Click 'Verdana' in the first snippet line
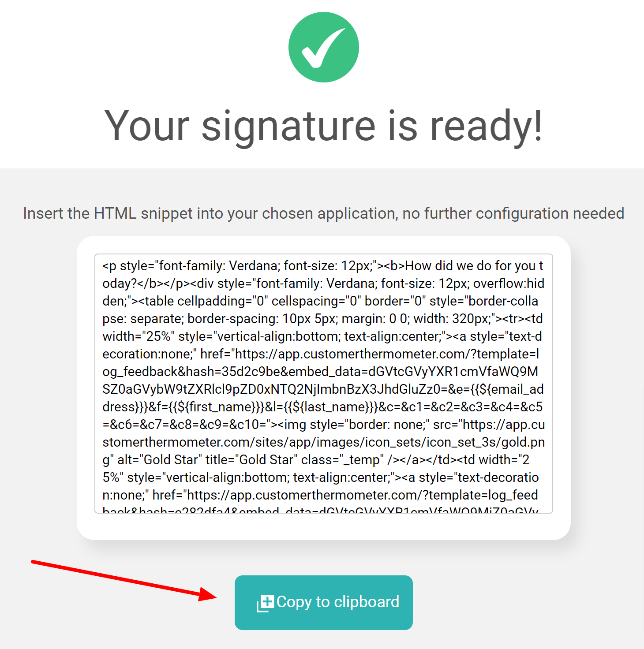Image resolution: width=644 pixels, height=649 pixels. (253, 266)
